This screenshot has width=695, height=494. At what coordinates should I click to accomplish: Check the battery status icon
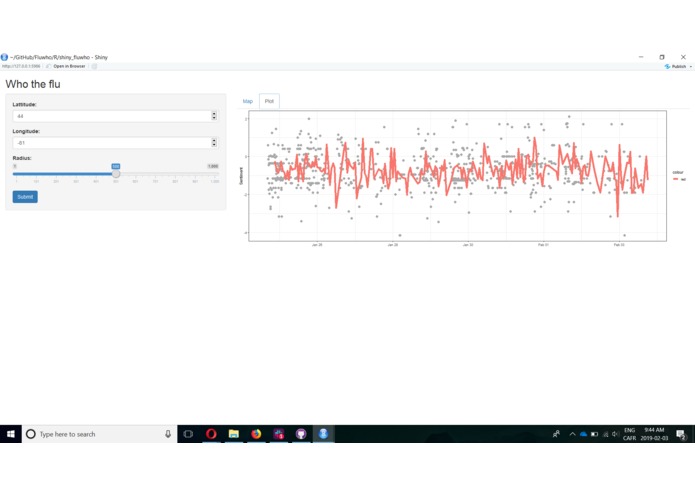(x=594, y=434)
